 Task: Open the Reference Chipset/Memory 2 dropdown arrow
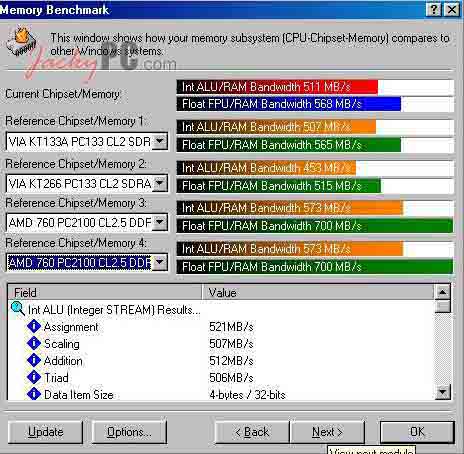pyautogui.click(x=160, y=183)
